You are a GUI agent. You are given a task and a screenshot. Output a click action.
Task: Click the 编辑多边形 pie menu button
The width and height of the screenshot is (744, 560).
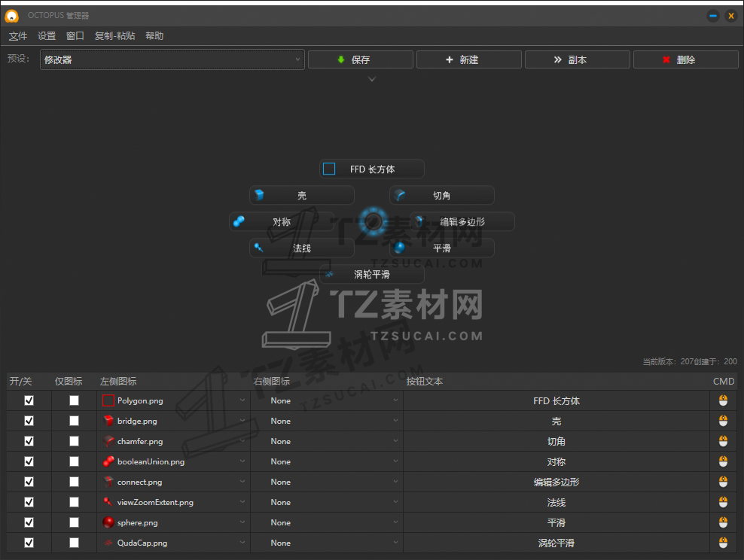[462, 221]
